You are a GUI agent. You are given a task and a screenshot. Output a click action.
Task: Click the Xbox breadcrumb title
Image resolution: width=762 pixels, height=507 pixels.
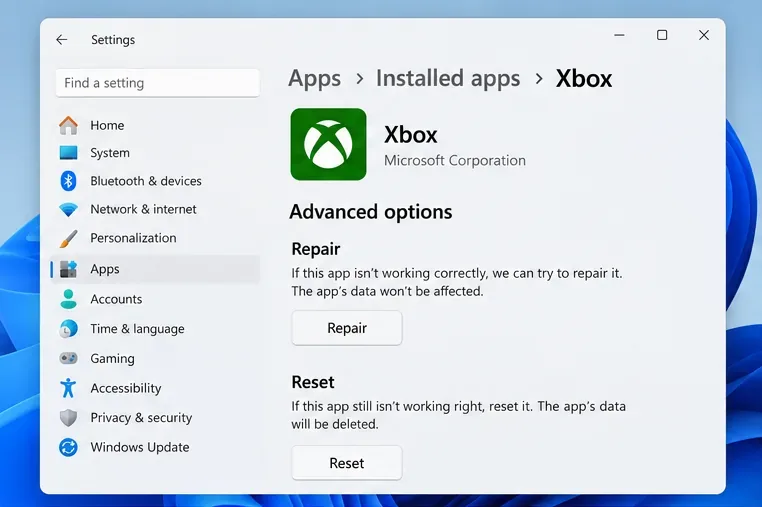(x=584, y=78)
